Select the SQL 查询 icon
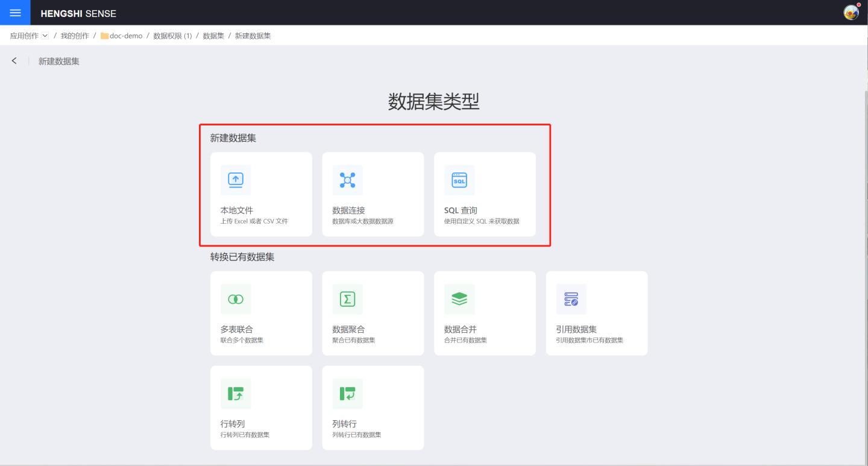This screenshot has width=868, height=466. click(x=459, y=180)
